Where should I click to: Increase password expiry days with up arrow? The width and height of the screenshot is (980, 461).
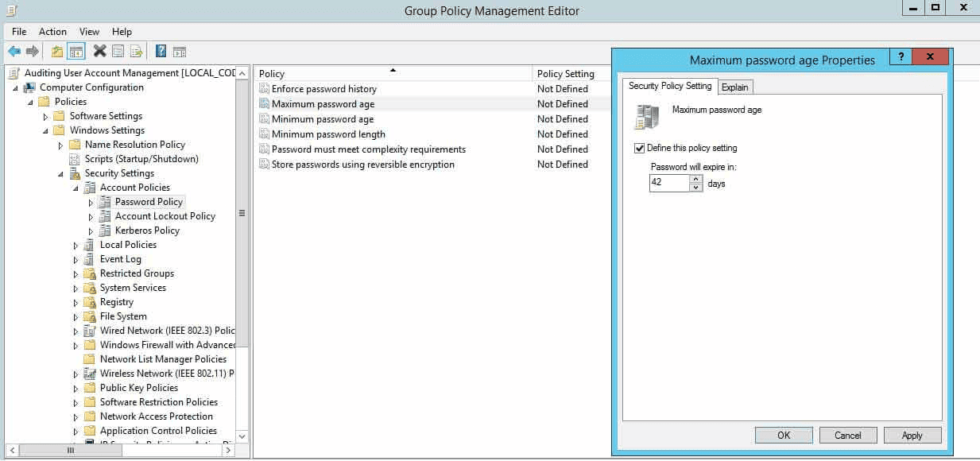coord(696,180)
